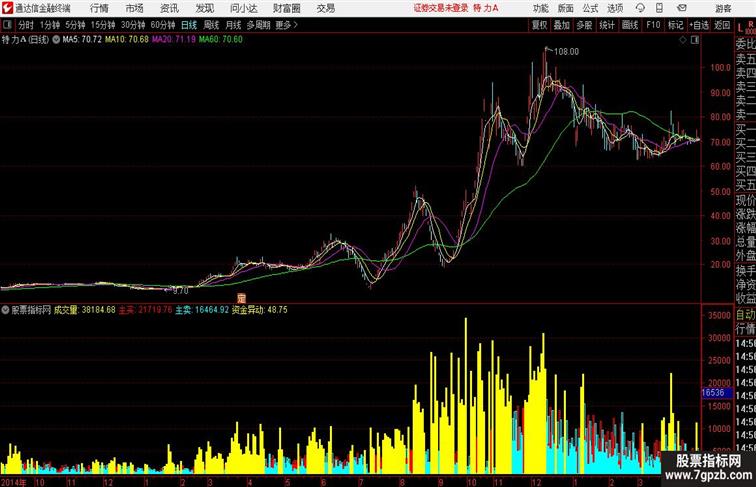Click the 自动 button in right panel
Viewport: 756px width, 487px height.
(745, 315)
